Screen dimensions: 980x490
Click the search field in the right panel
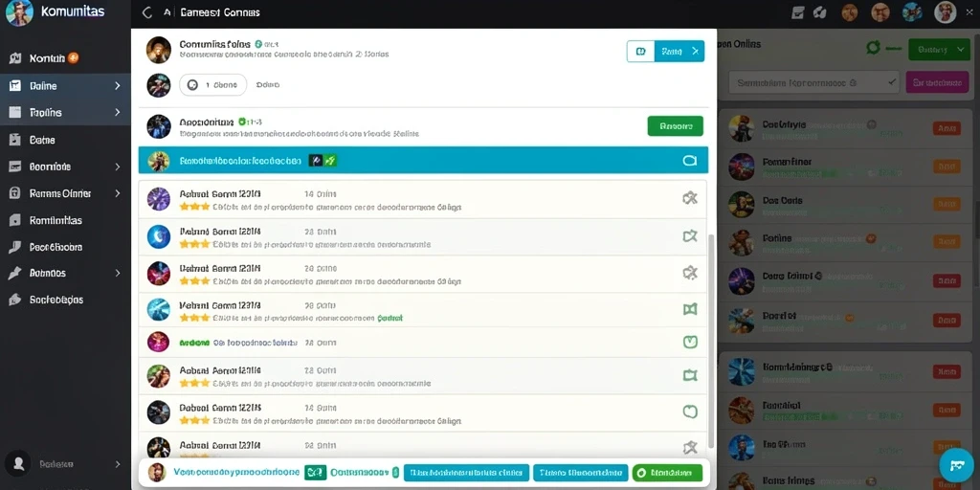[x=813, y=82]
